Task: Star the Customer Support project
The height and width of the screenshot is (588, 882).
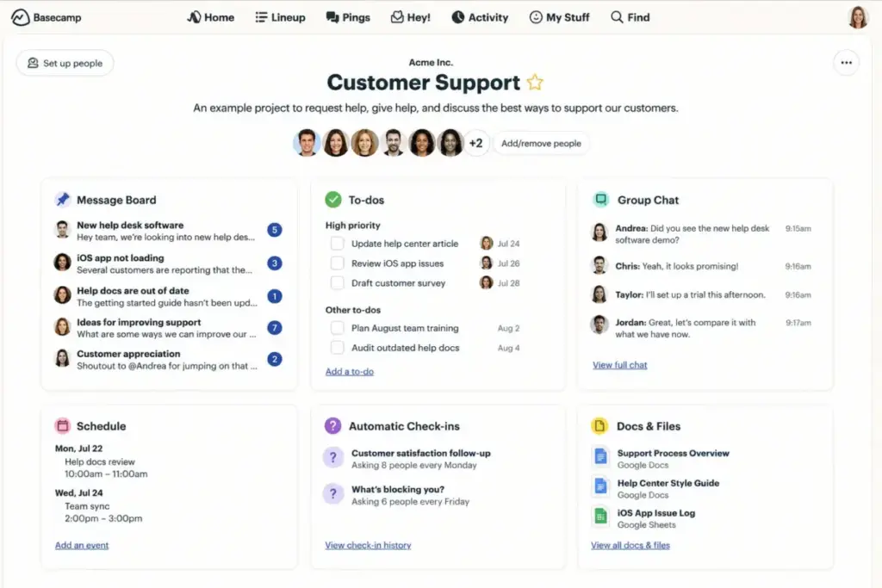Action: click(x=535, y=83)
